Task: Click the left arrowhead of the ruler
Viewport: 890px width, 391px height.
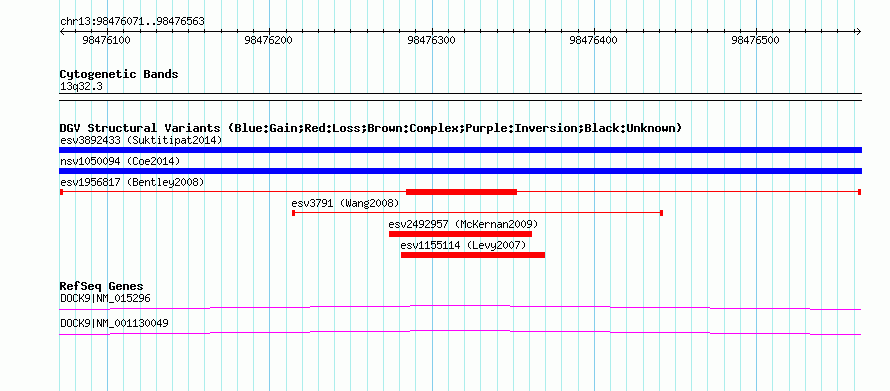Action: click(62, 32)
